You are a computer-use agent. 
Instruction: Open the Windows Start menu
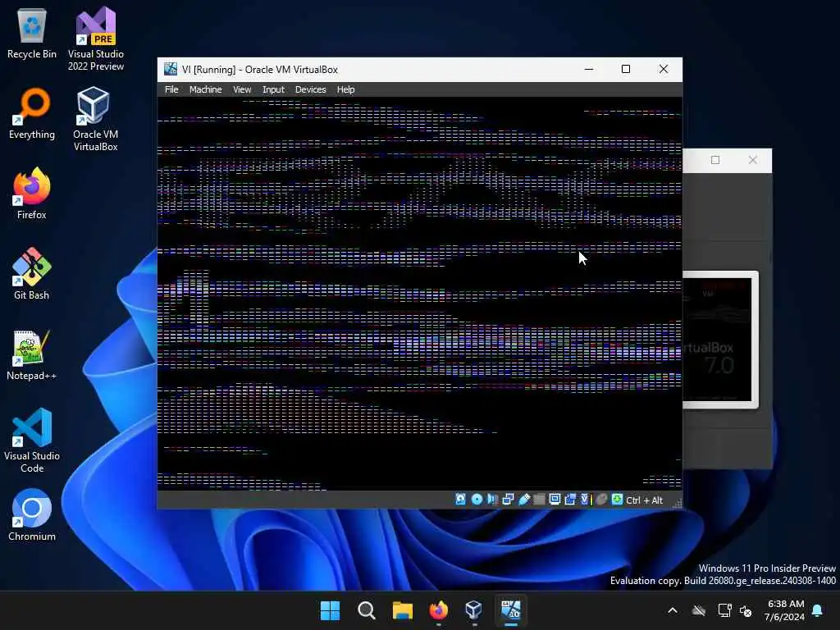[x=330, y=610]
